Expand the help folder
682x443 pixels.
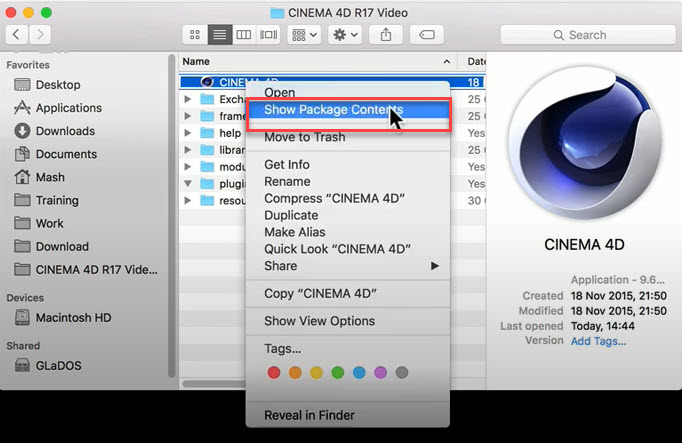click(x=187, y=133)
